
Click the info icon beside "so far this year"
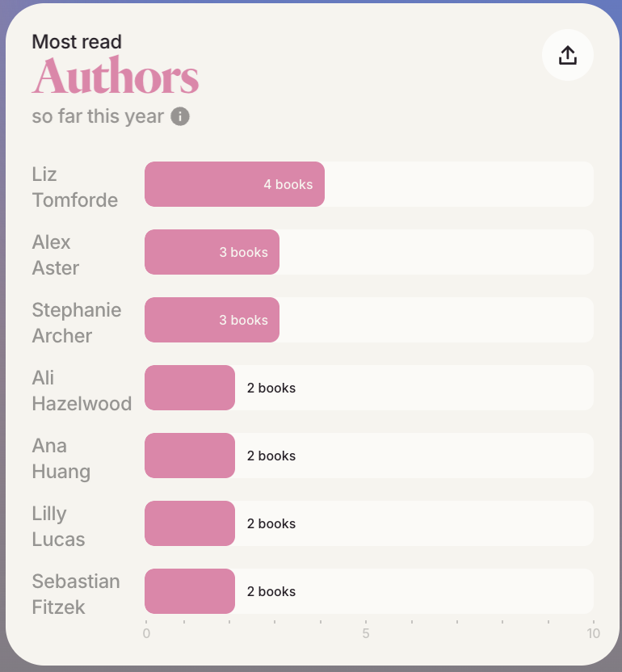(180, 116)
